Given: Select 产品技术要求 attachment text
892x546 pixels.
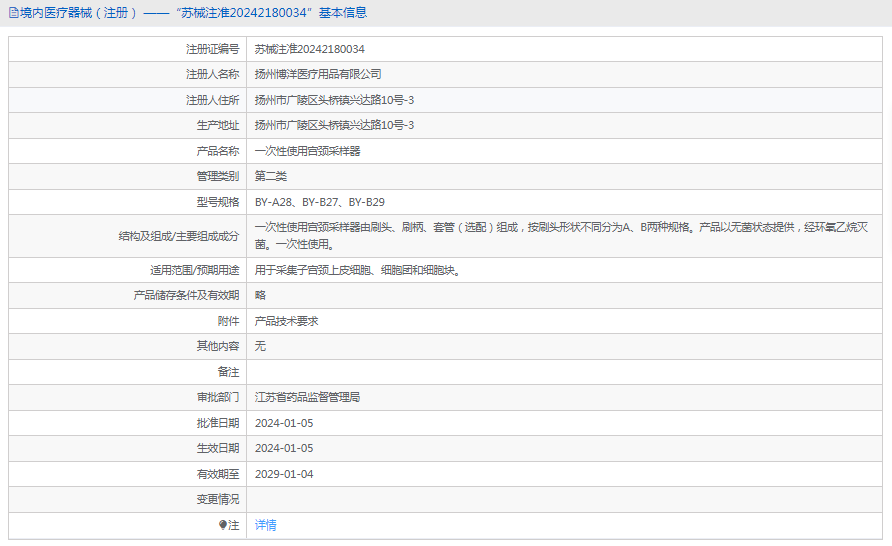Looking at the screenshot, I should (x=287, y=321).
